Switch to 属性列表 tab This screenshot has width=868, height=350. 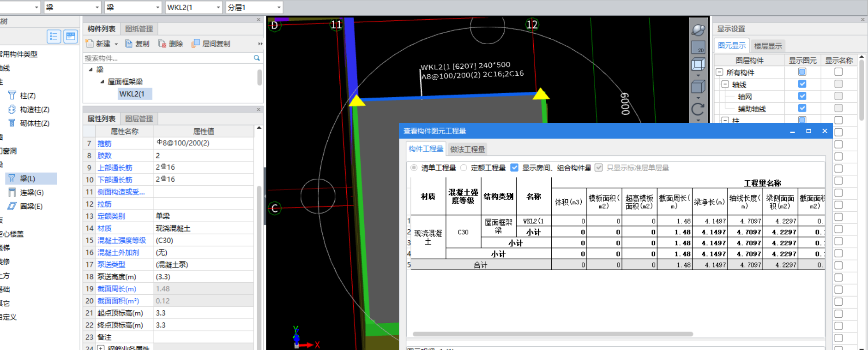pos(102,119)
